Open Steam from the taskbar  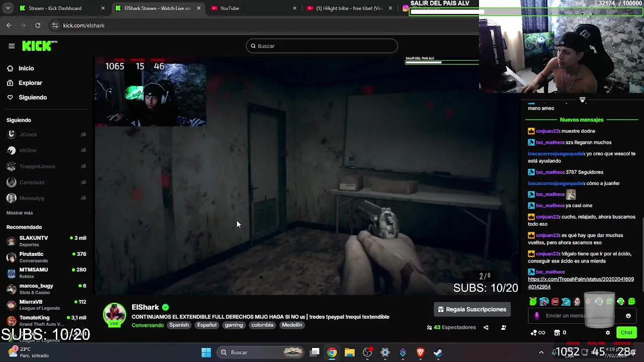click(438, 352)
